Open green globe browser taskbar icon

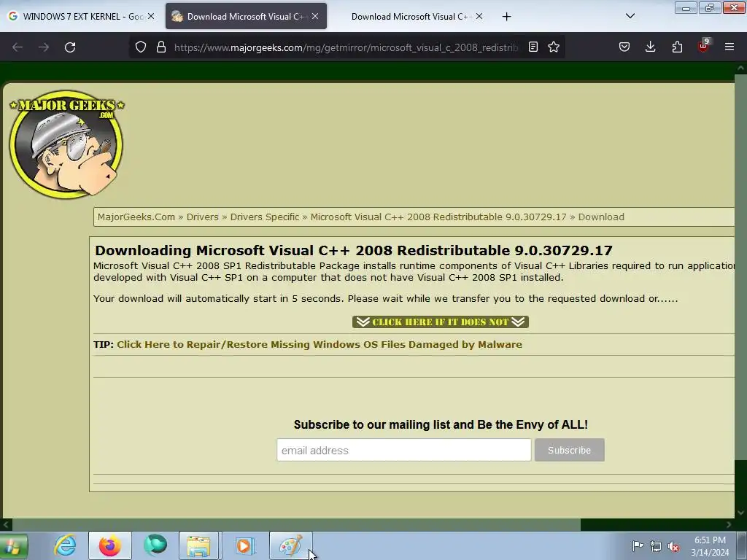(x=155, y=545)
